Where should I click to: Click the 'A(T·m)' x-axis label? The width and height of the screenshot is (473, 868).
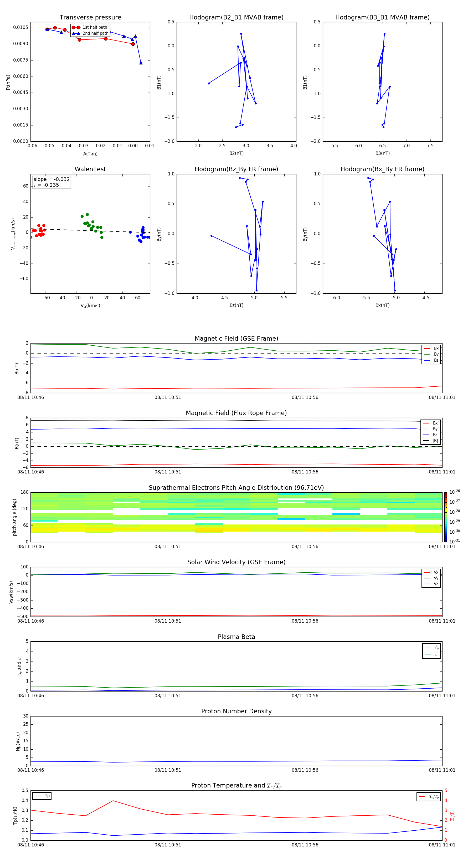click(x=90, y=154)
